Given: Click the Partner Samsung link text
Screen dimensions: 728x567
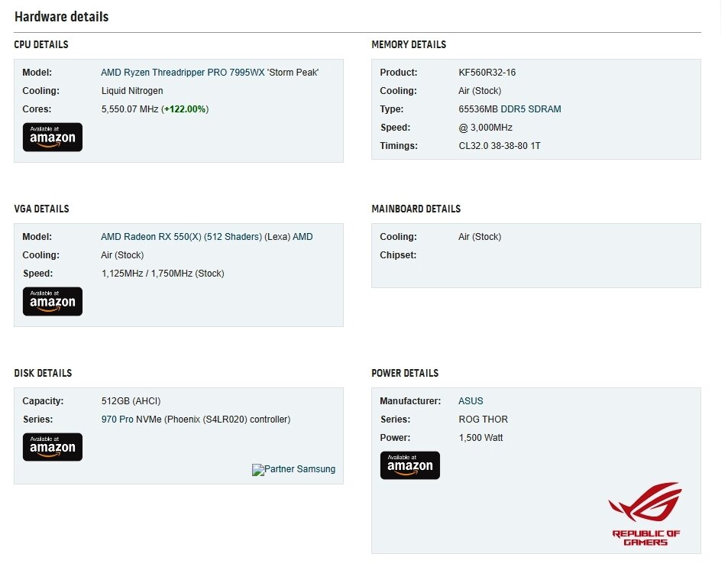Looking at the screenshot, I should [299, 469].
